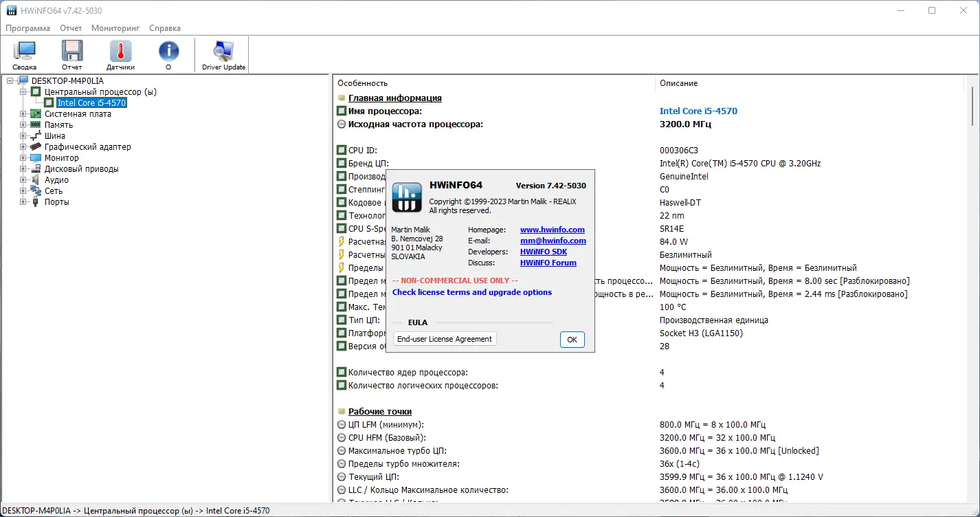
Task: Expand the Порты tree node
Action: 23,202
